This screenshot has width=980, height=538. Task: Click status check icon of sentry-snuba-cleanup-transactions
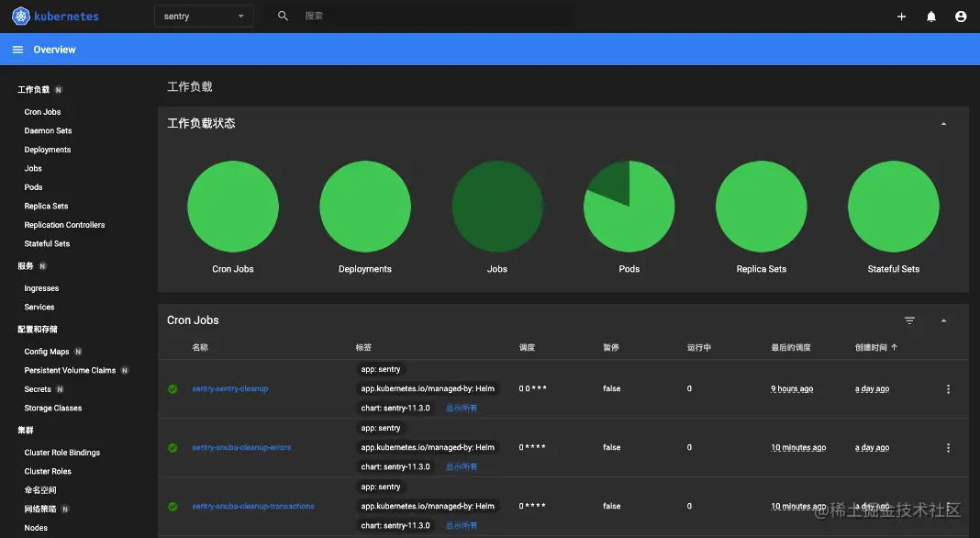point(173,507)
